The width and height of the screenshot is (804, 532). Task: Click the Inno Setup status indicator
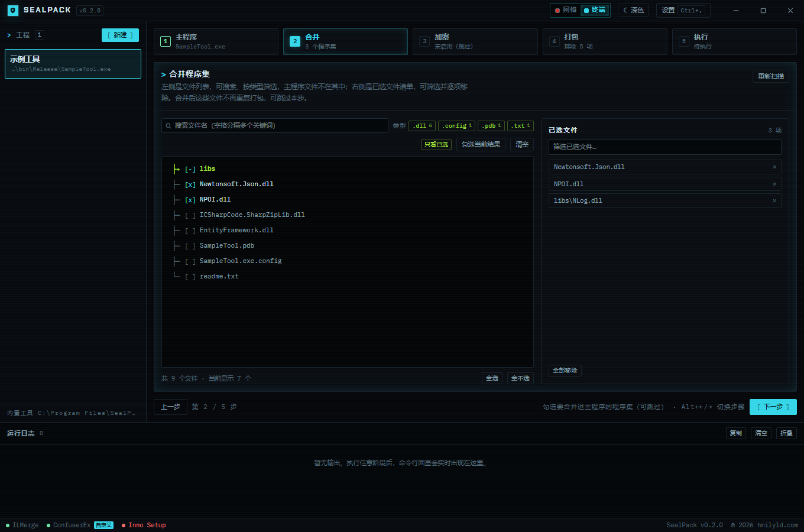[144, 525]
